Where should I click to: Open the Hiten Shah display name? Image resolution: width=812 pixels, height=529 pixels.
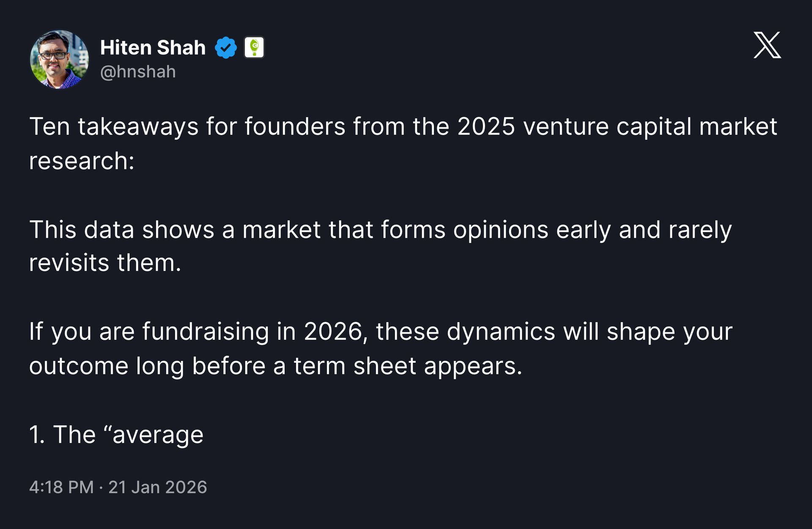coord(153,47)
